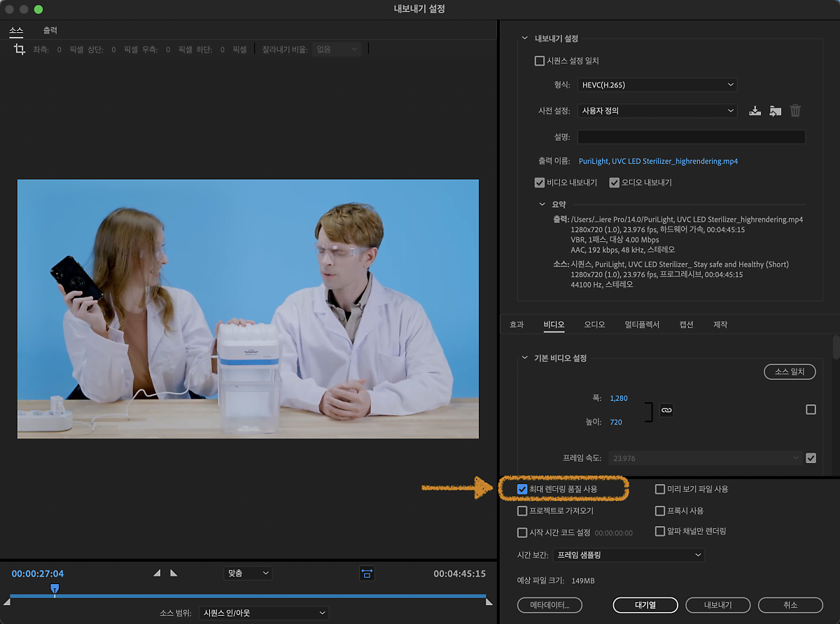Click the 예상 파일 크기 149MB text
840x624 pixels.
pos(554,581)
